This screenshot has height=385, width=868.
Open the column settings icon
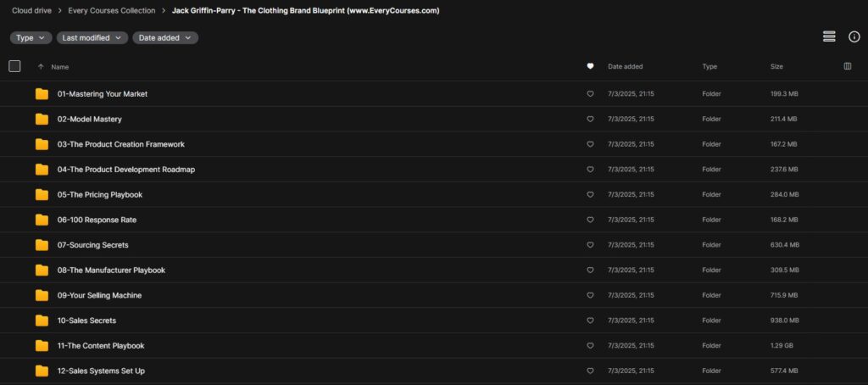click(x=847, y=66)
